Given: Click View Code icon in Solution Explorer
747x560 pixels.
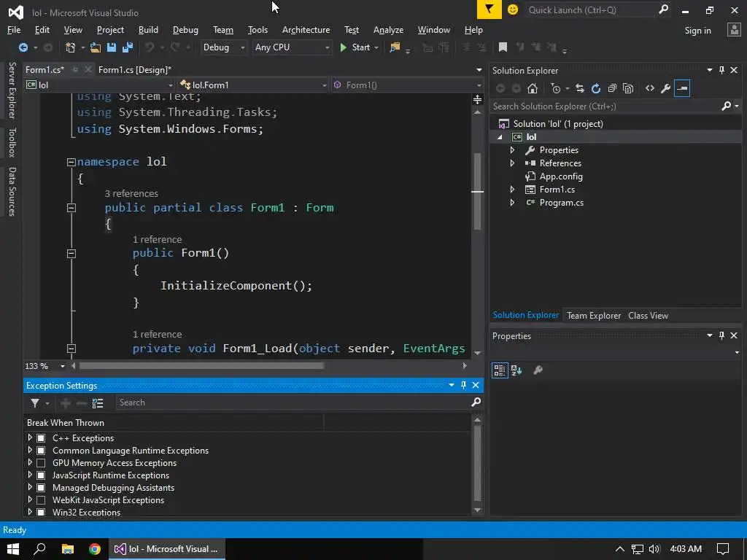Looking at the screenshot, I should click(650, 88).
